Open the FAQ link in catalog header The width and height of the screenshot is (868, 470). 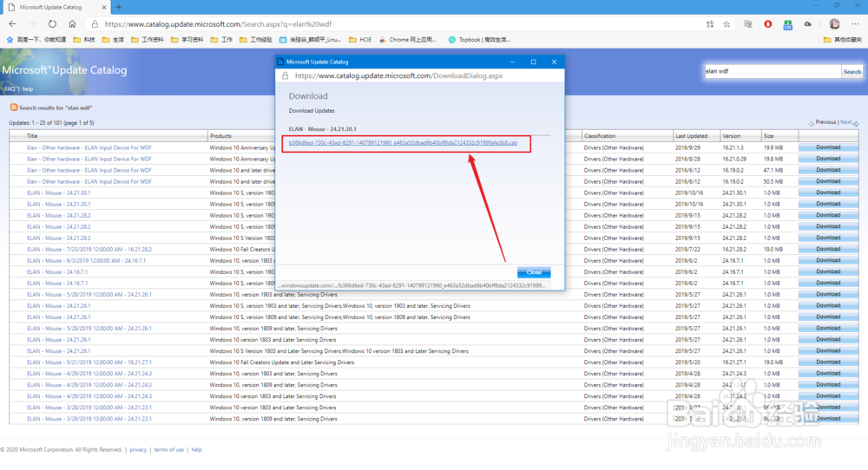[x=10, y=89]
